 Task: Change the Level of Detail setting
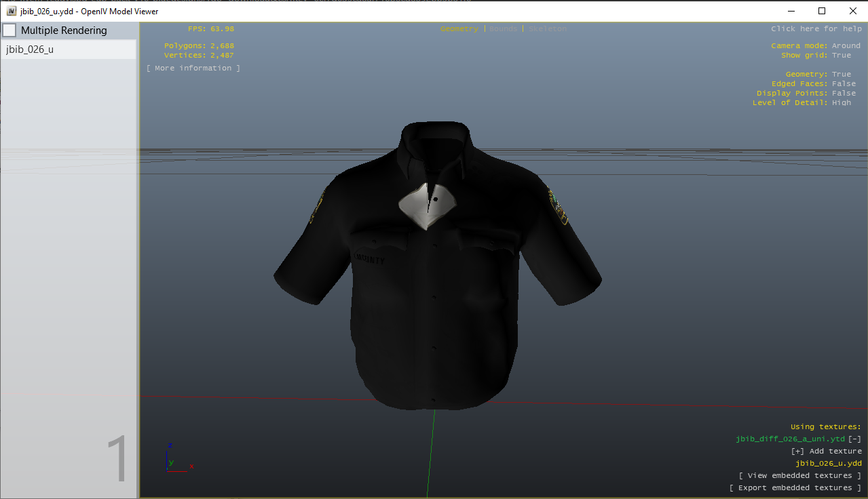click(801, 103)
